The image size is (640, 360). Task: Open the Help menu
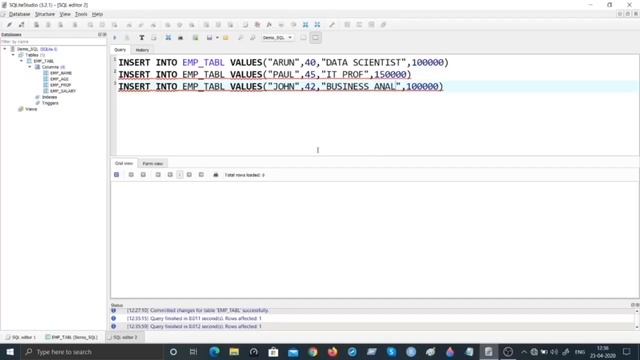(97, 14)
